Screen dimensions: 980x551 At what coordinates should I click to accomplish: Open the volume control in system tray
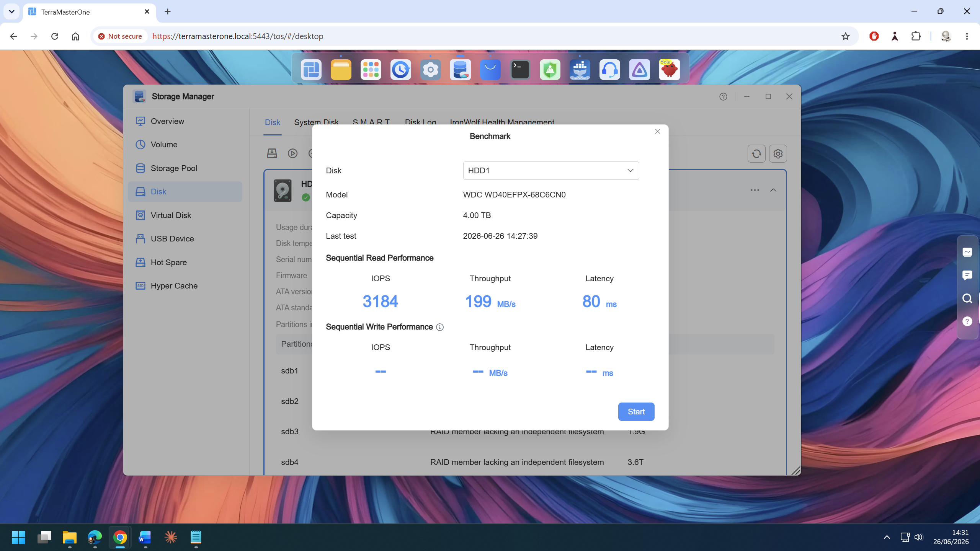918,537
